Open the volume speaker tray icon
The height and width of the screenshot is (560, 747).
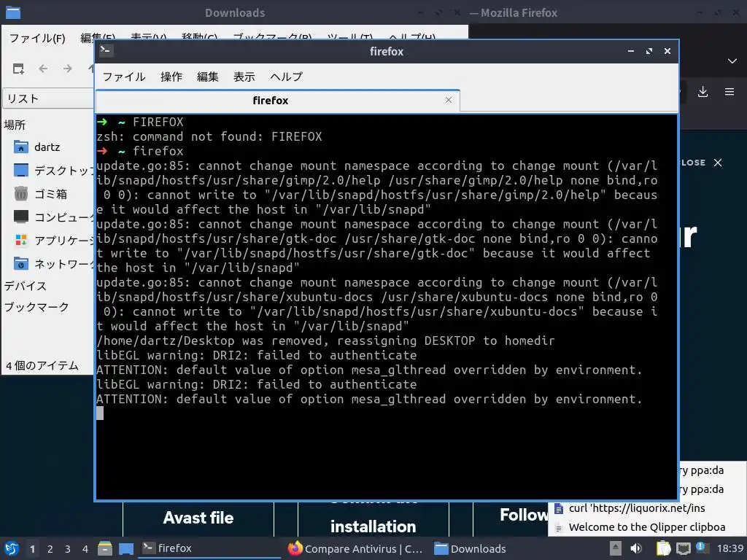coord(636,548)
